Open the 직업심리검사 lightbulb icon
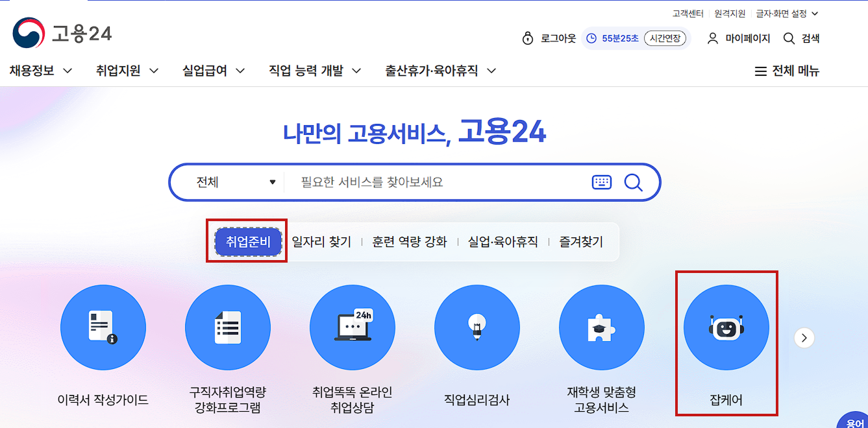868x428 pixels. point(477,327)
